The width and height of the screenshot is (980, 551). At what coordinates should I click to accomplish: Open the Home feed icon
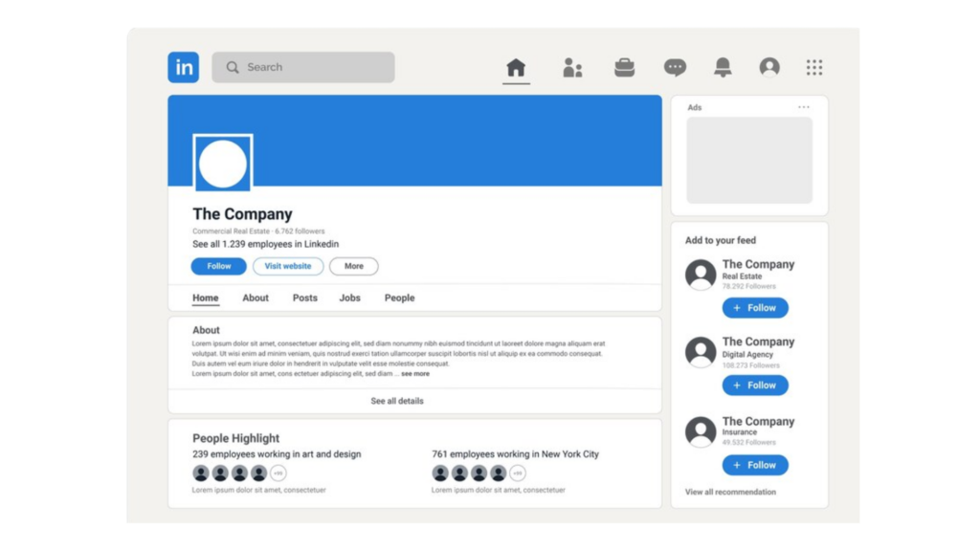click(516, 66)
